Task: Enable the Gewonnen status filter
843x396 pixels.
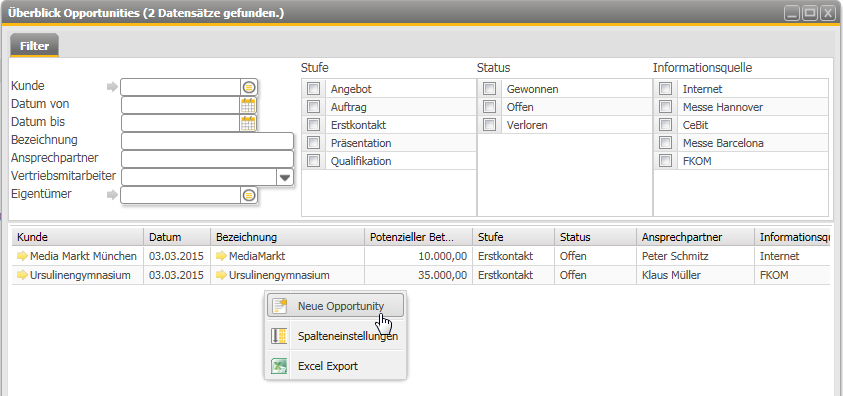Action: 489,89
